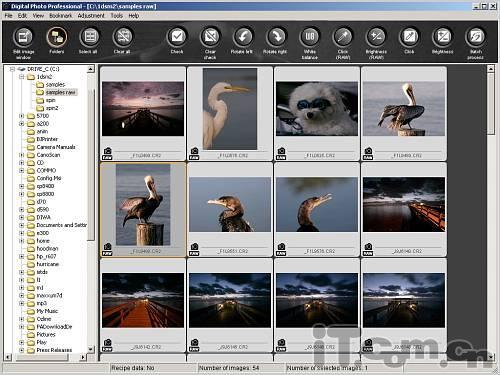Select the Config.Msi folder
This screenshot has width=500, height=375.
[49, 178]
